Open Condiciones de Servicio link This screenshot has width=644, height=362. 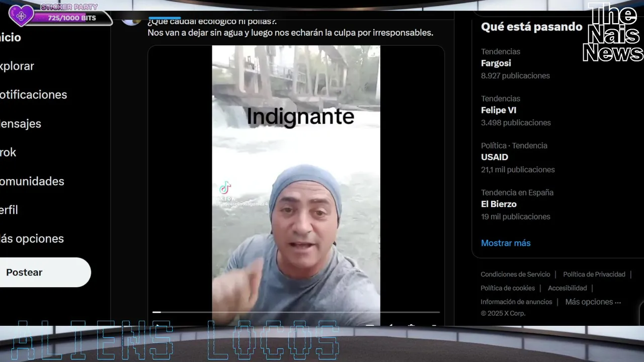tap(515, 275)
